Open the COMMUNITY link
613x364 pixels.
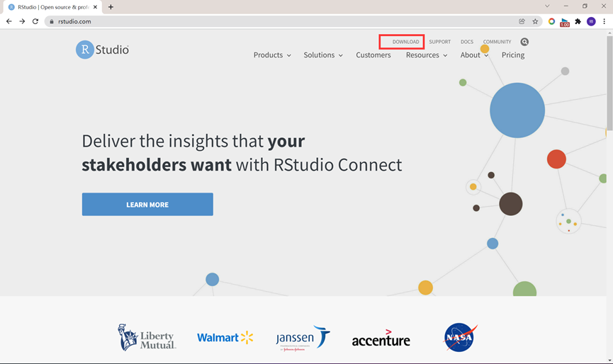tap(497, 42)
